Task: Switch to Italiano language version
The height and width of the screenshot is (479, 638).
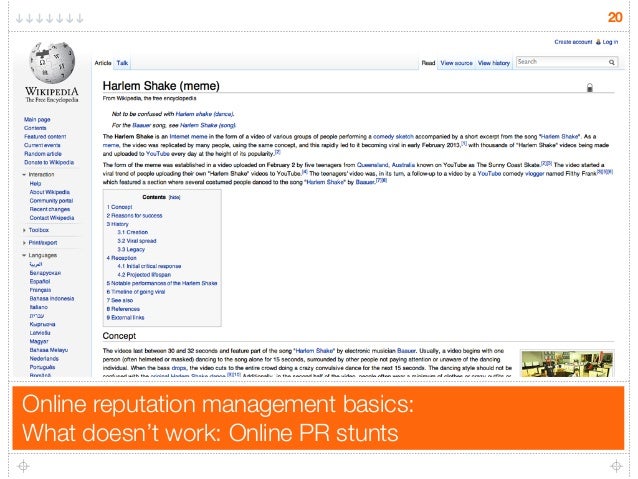Action: [x=39, y=307]
